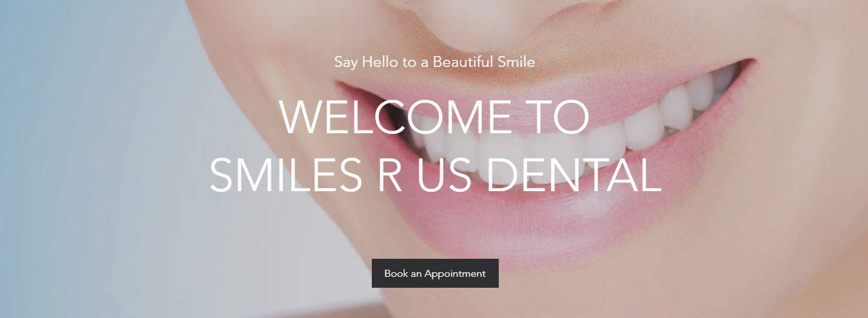
Task: Select the "Say Hello to a Beautiful Smile" tagline
Action: 435,62
